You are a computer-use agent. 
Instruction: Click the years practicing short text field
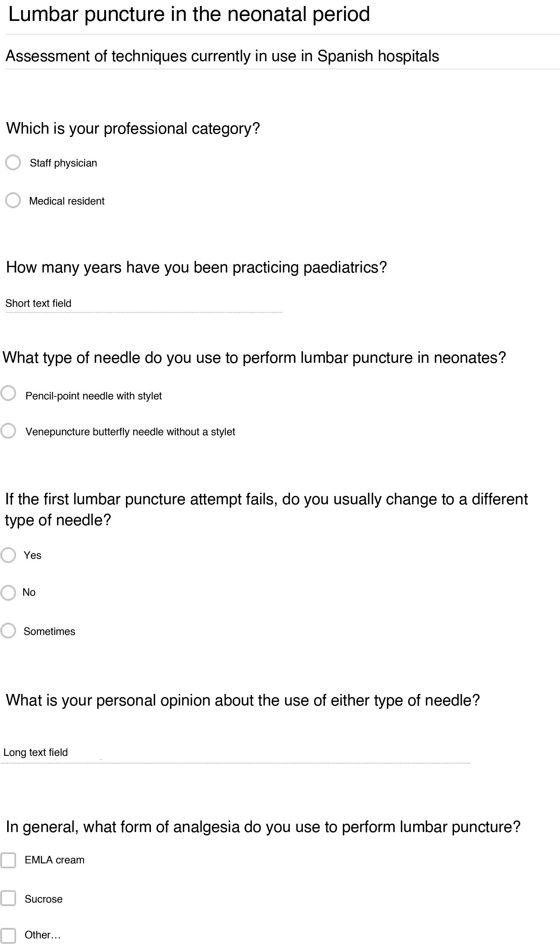click(143, 304)
